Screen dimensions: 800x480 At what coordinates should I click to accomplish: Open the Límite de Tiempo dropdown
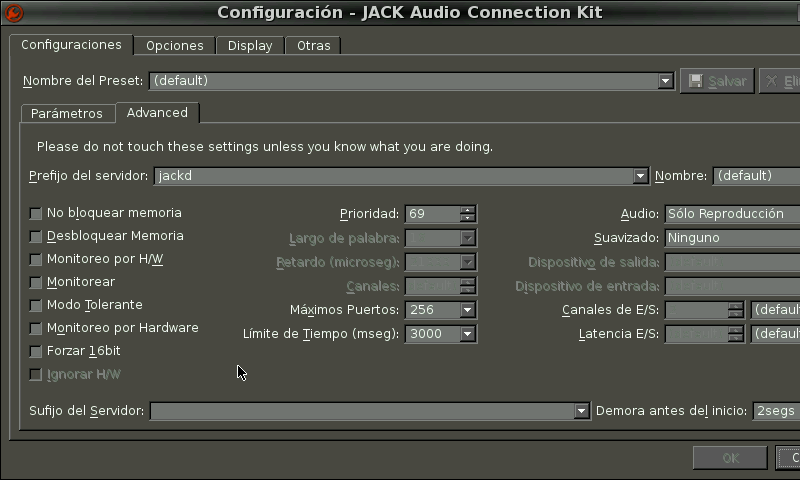467,334
